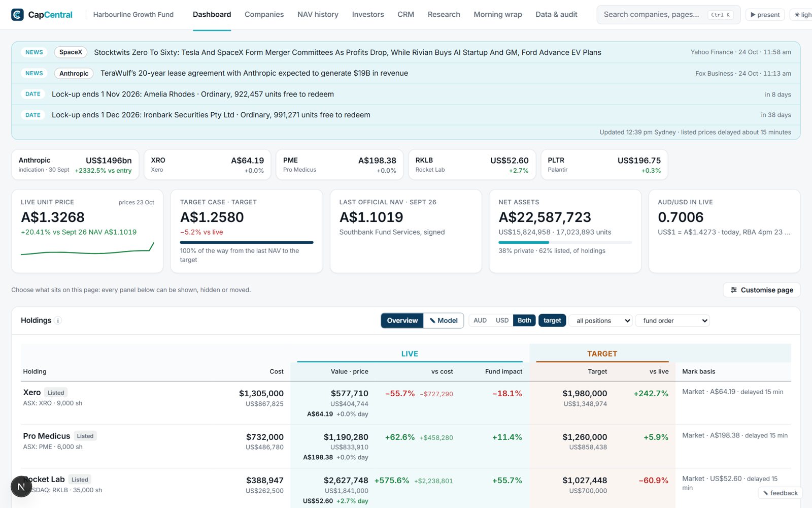Click AUD/USD rate 0.7006

[681, 217]
